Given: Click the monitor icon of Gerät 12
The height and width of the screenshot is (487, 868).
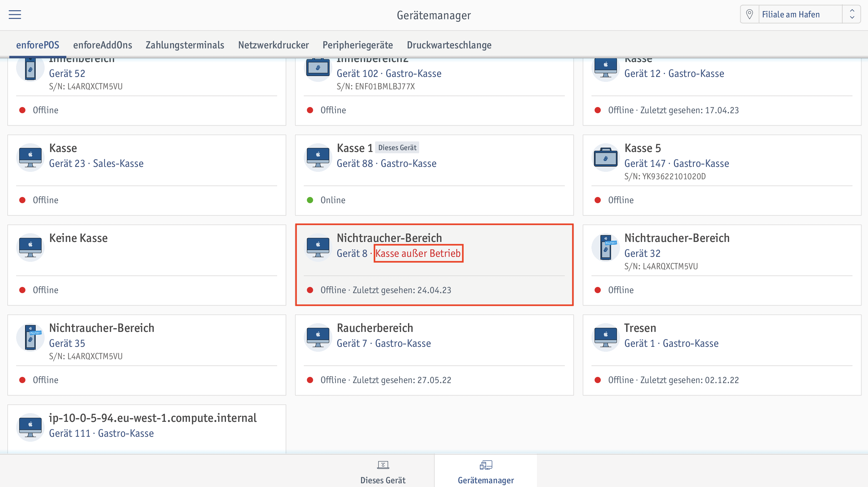Looking at the screenshot, I should pos(605,69).
